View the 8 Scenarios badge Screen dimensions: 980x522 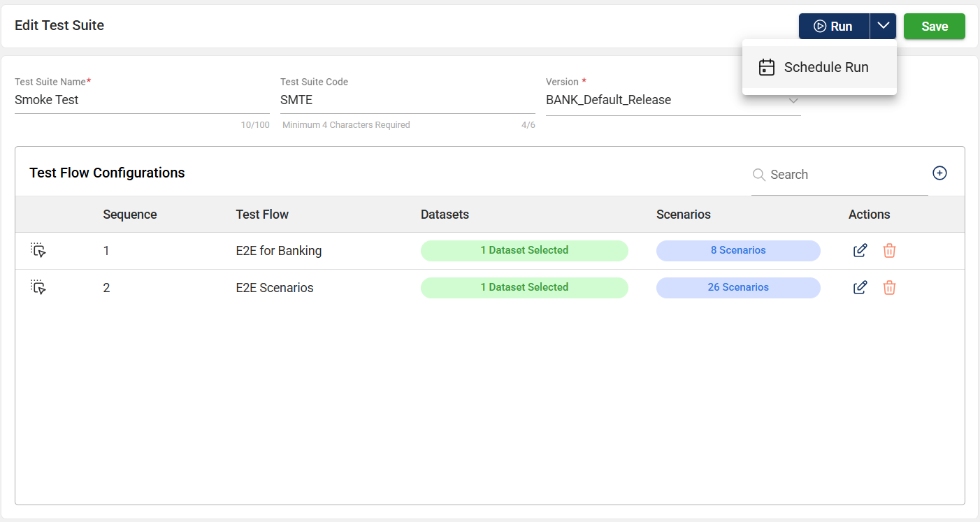pyautogui.click(x=737, y=250)
